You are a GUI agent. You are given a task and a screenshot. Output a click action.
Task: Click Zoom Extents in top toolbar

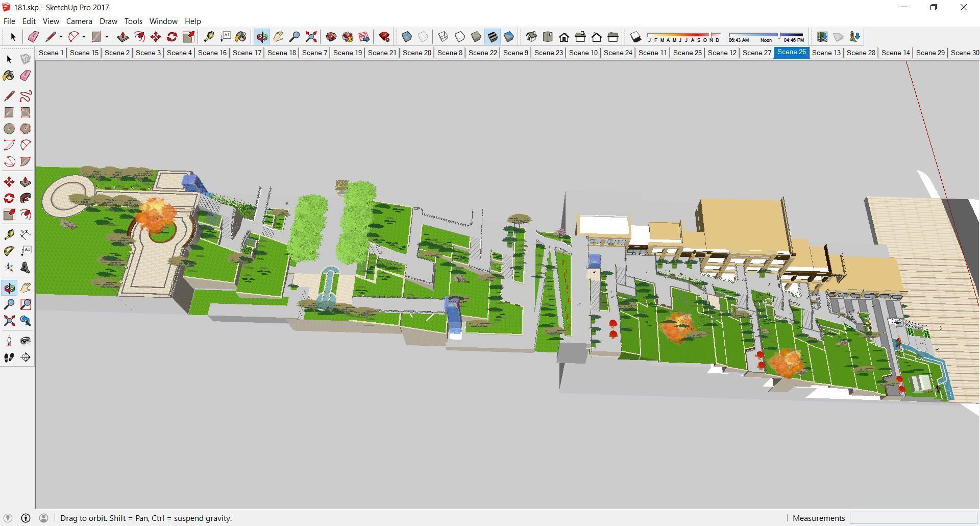coord(311,37)
